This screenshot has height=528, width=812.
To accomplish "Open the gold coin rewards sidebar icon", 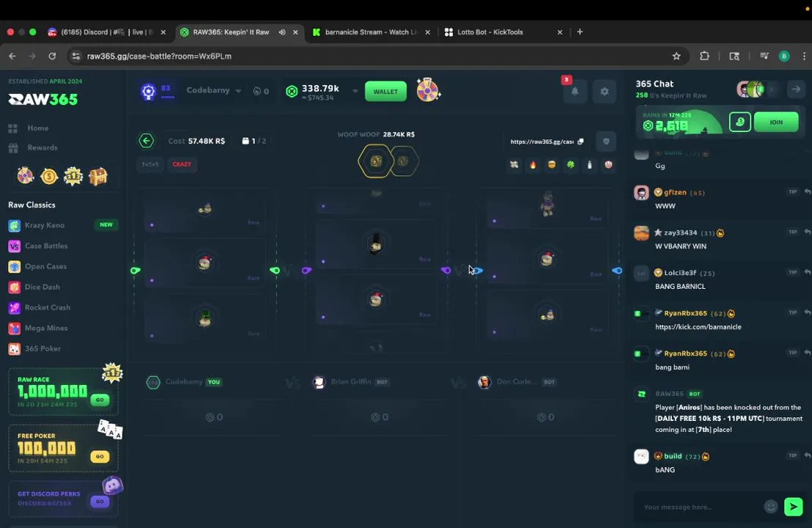I will (x=49, y=177).
